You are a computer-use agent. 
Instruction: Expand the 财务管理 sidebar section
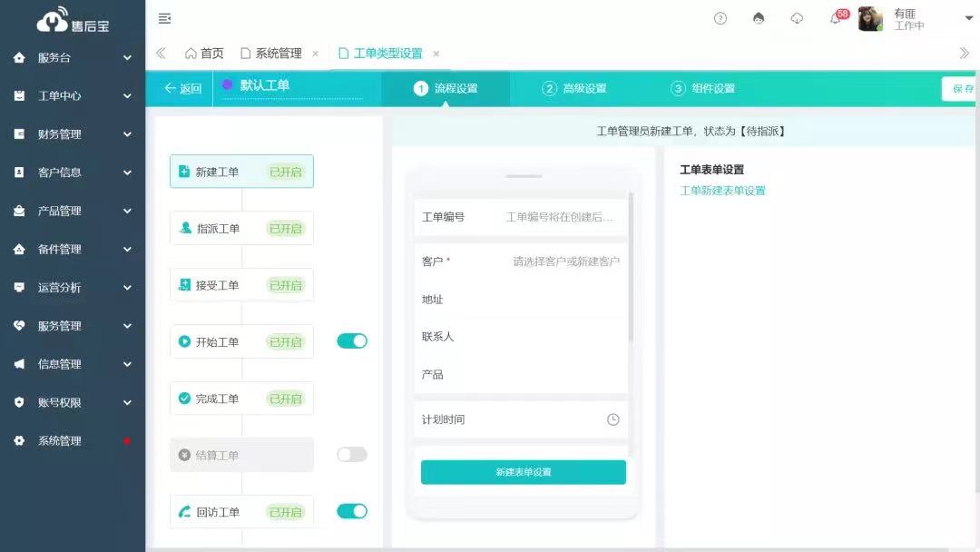click(73, 134)
